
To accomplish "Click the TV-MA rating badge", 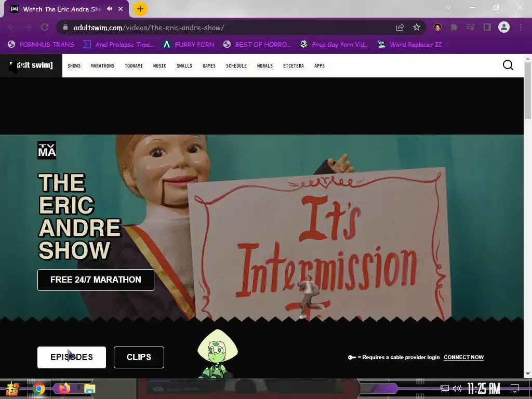I will [x=47, y=150].
